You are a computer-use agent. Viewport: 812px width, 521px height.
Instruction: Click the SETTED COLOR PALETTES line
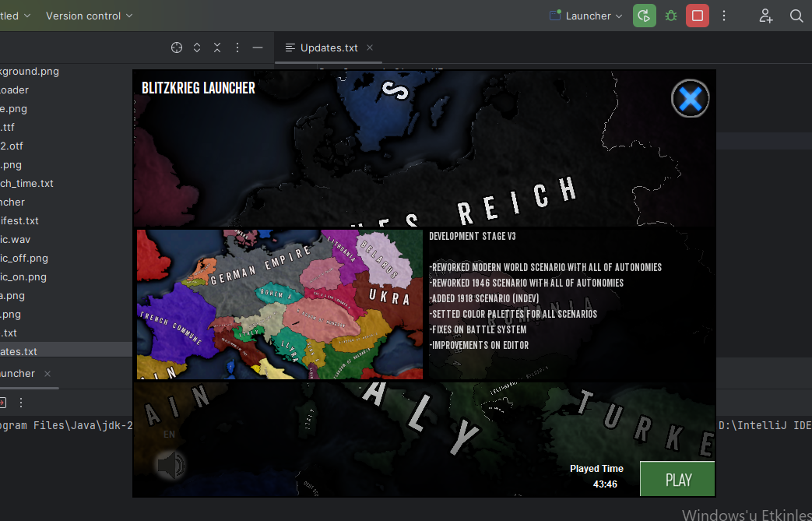[x=513, y=314]
